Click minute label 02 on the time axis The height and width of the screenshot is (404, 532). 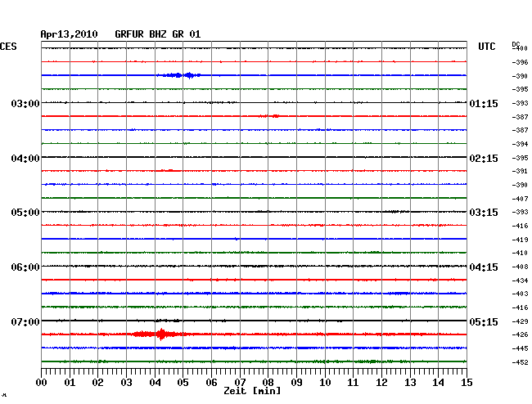pos(97,383)
